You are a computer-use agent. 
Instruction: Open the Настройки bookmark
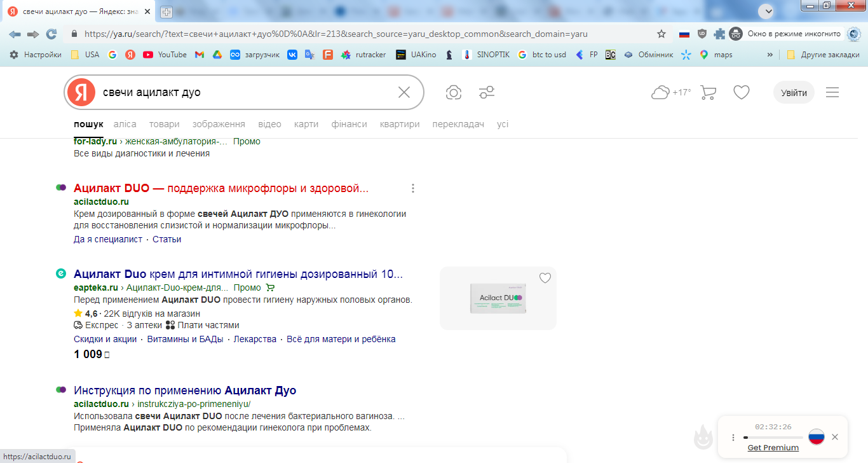pos(36,55)
